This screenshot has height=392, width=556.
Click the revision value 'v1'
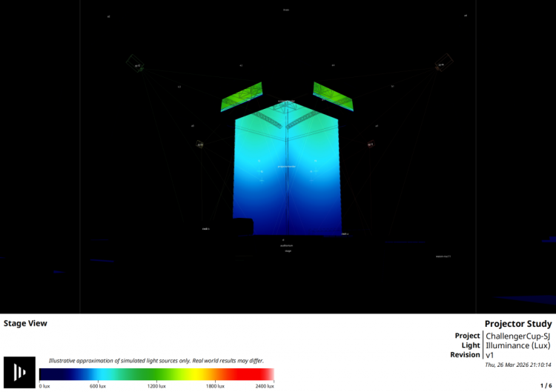(x=490, y=355)
